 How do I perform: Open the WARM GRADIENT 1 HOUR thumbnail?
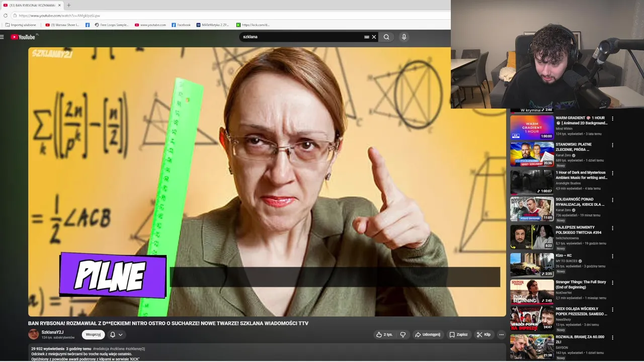coord(532,128)
